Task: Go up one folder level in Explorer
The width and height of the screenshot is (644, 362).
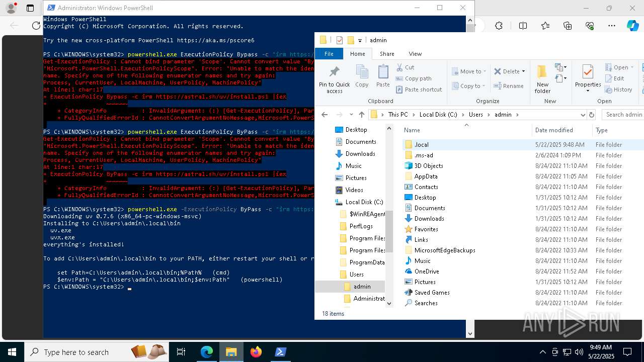Action: [361, 115]
